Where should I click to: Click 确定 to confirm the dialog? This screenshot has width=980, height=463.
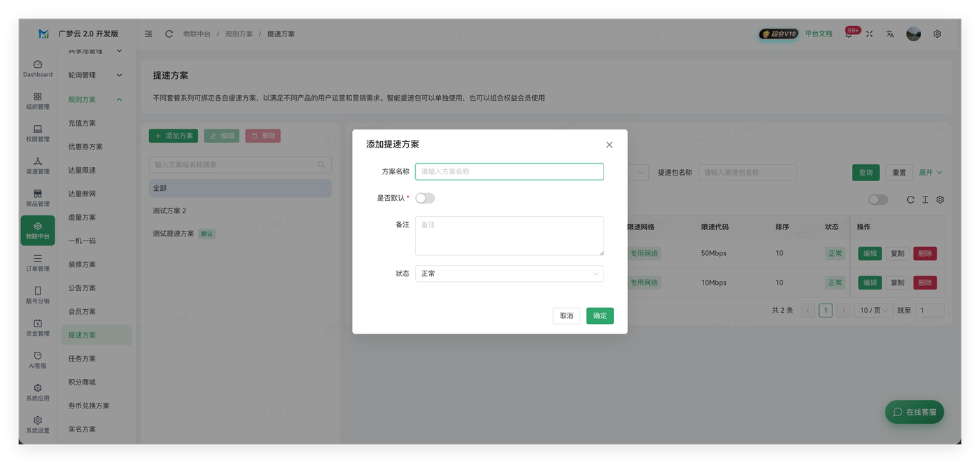coord(600,315)
